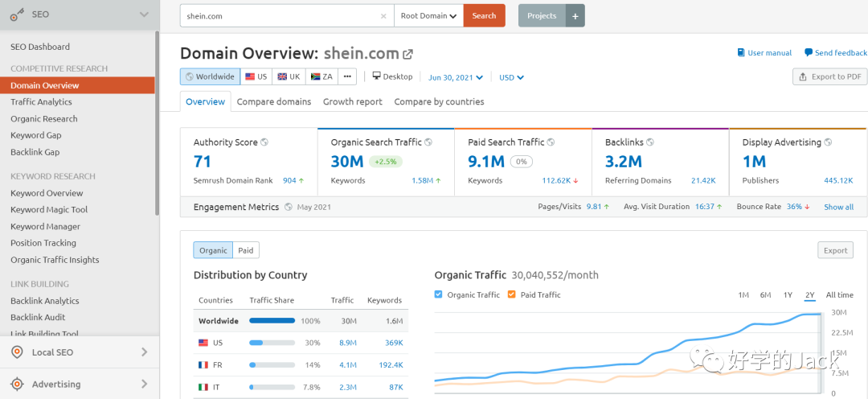868x399 pixels.
Task: Set chart range to 2Y
Action: pyautogui.click(x=810, y=294)
